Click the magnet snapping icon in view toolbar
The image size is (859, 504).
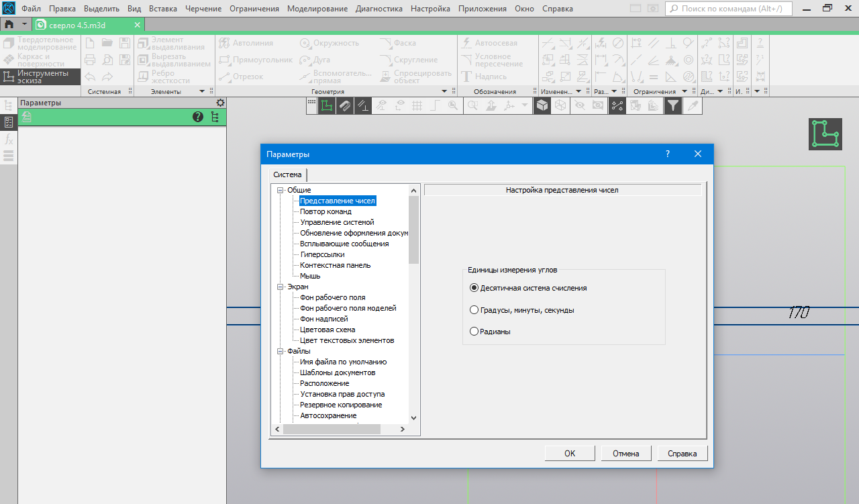point(344,105)
